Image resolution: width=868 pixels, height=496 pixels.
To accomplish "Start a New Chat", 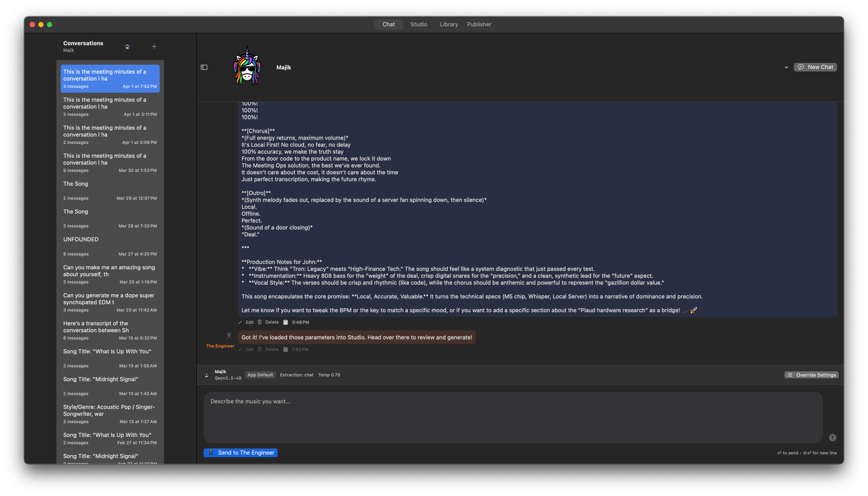I will tap(815, 67).
